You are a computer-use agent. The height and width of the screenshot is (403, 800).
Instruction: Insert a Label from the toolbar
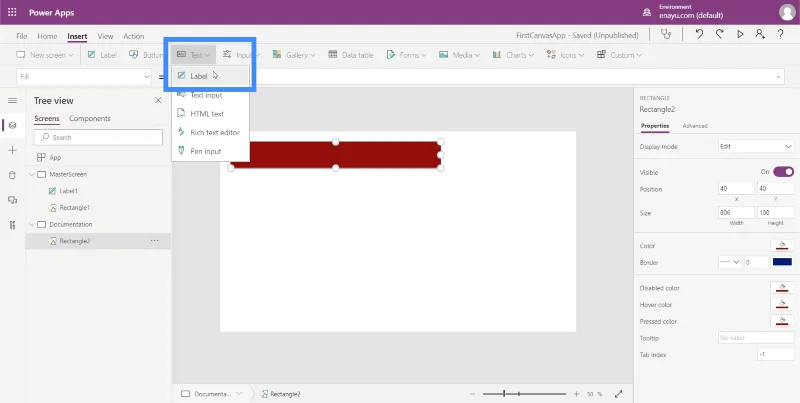click(102, 55)
